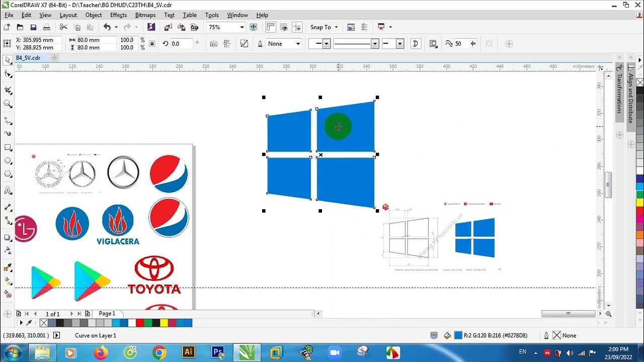Open the Effects menu
Viewport: 644px width, 362px height.
tap(119, 15)
